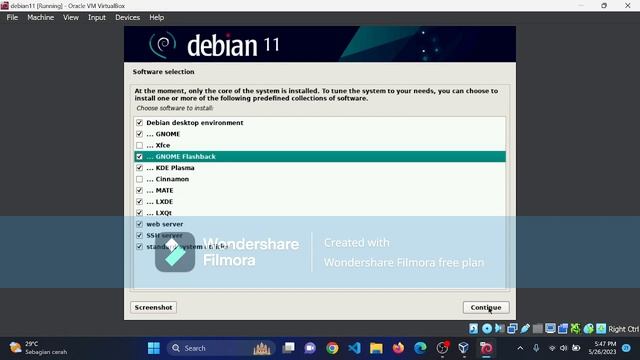This screenshot has height=360, width=640.
Task: Uncheck the SSH server checkbox
Action: (139, 236)
